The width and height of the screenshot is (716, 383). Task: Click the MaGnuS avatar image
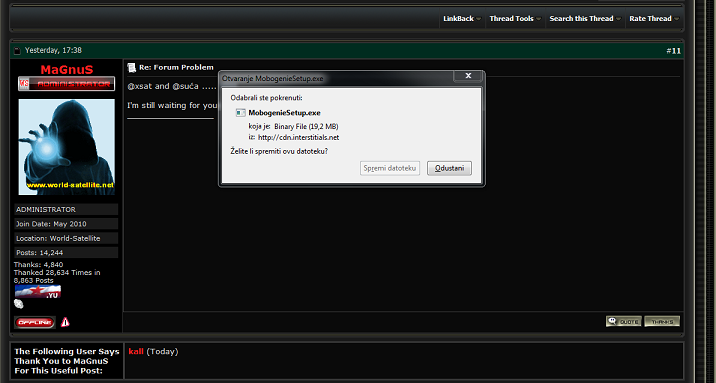click(67, 147)
